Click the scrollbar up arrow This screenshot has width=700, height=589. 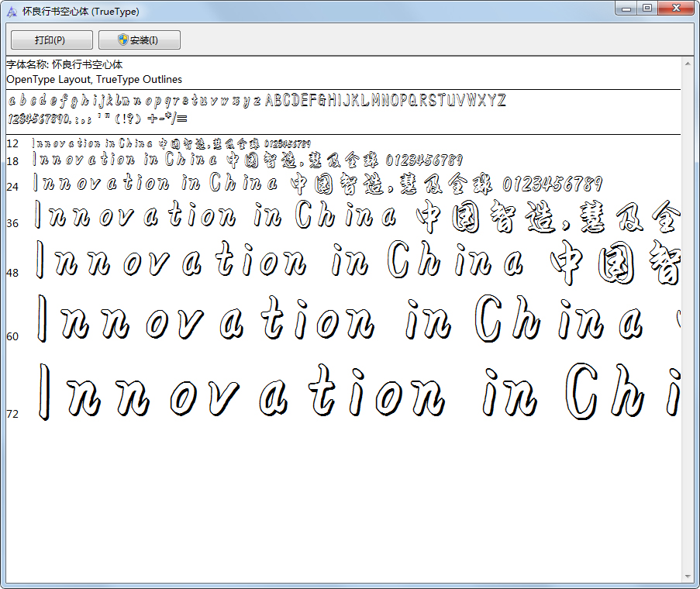coord(688,64)
